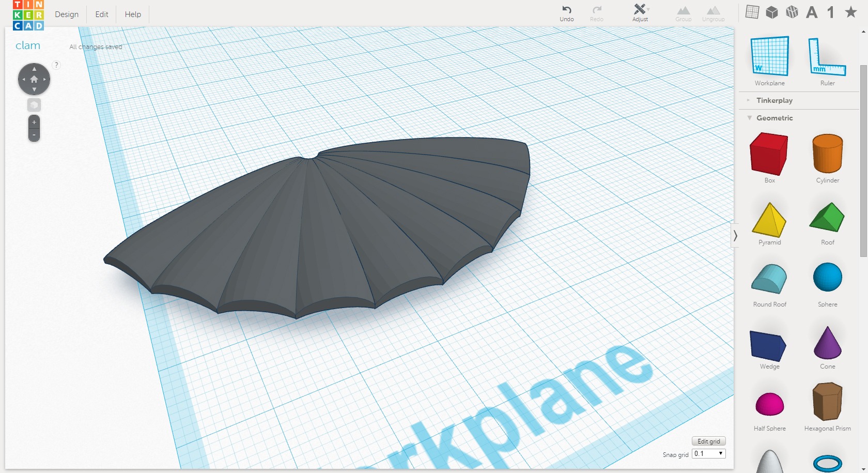Rotate view down with bottom arrow
Viewport: 868px width, 473px height.
pyautogui.click(x=34, y=89)
